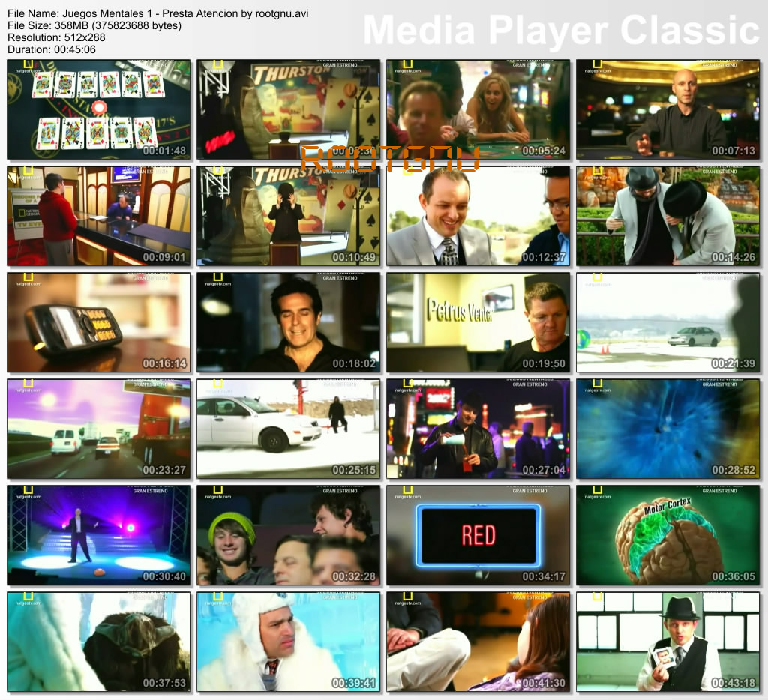768x700 pixels.
Task: Select the dark-haired man thumbnail at 00:18:02
Action: (289, 322)
